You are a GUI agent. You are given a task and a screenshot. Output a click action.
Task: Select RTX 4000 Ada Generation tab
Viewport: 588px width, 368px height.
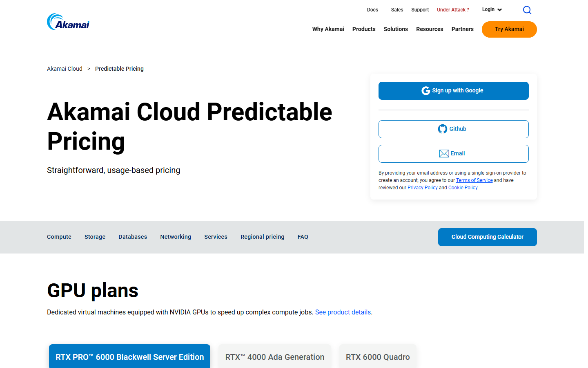pos(275,357)
